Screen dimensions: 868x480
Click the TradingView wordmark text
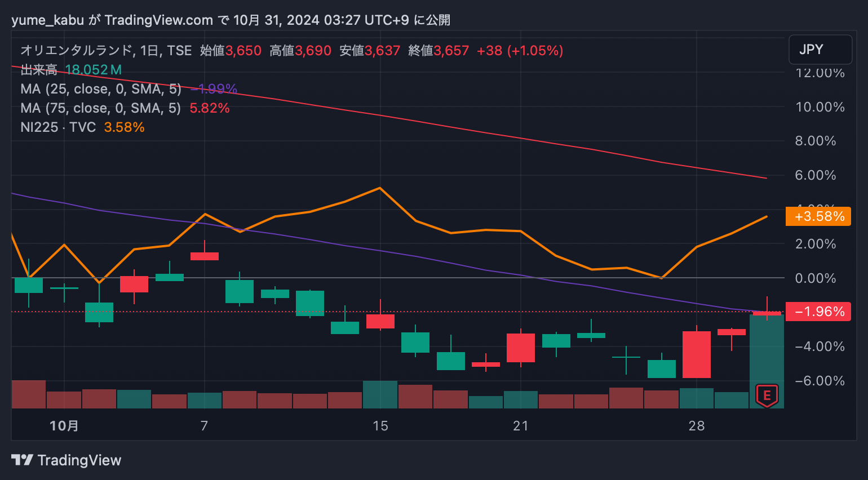coord(79,460)
